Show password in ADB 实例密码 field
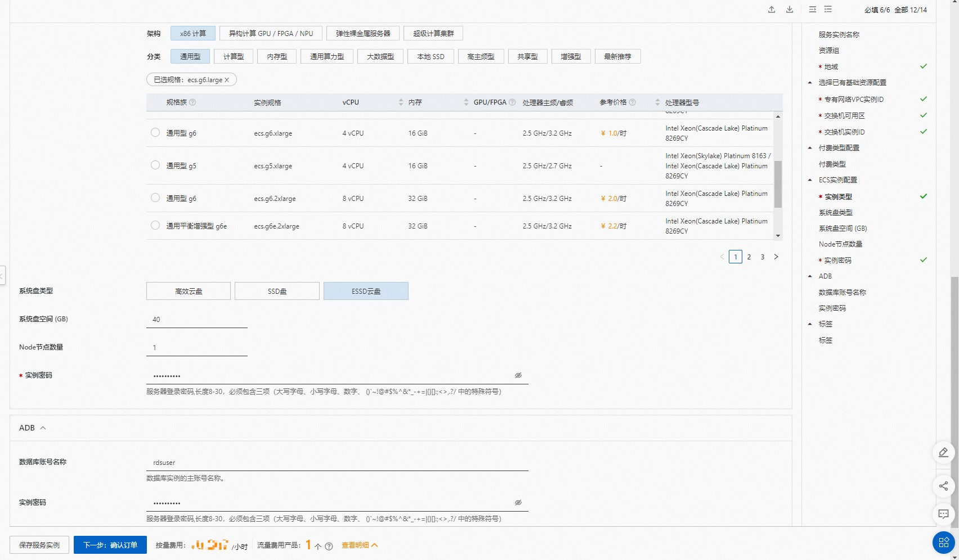Viewport: 959px width, 560px height. tap(518, 503)
